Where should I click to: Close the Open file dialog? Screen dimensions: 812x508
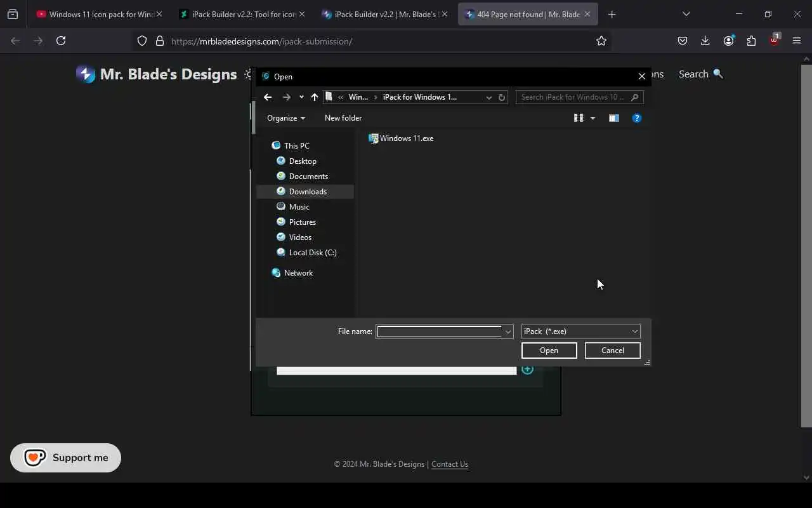(641, 76)
